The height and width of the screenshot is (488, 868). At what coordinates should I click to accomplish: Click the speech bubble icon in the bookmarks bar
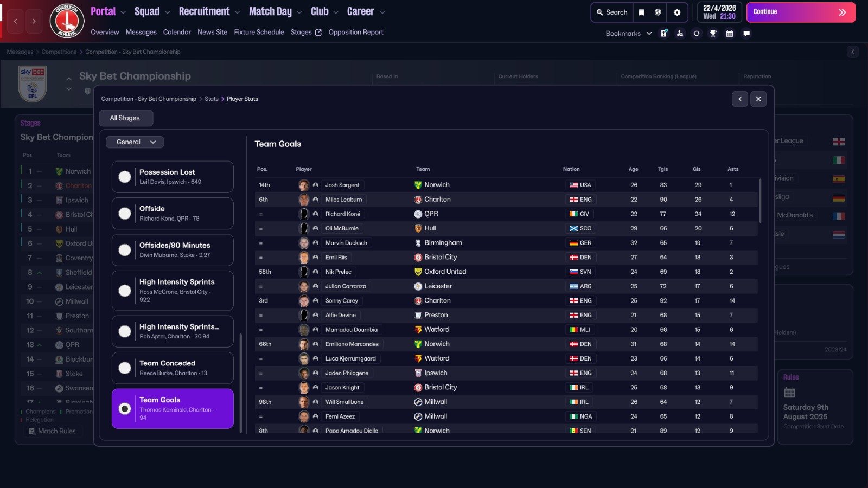pyautogui.click(x=746, y=34)
